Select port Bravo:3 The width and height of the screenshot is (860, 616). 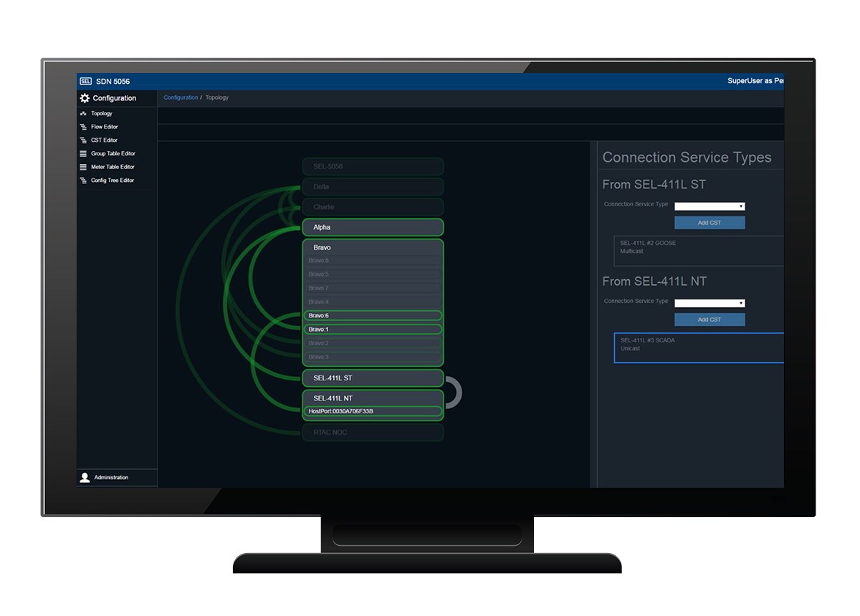click(373, 357)
